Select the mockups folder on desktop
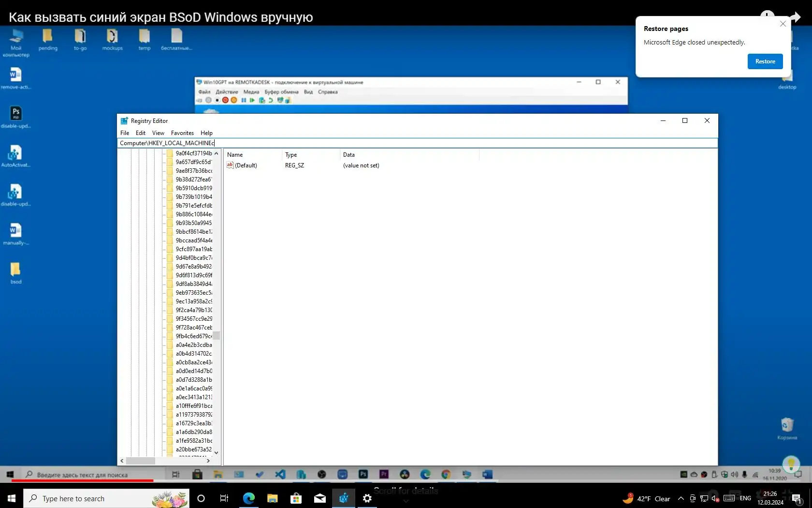 click(112, 40)
